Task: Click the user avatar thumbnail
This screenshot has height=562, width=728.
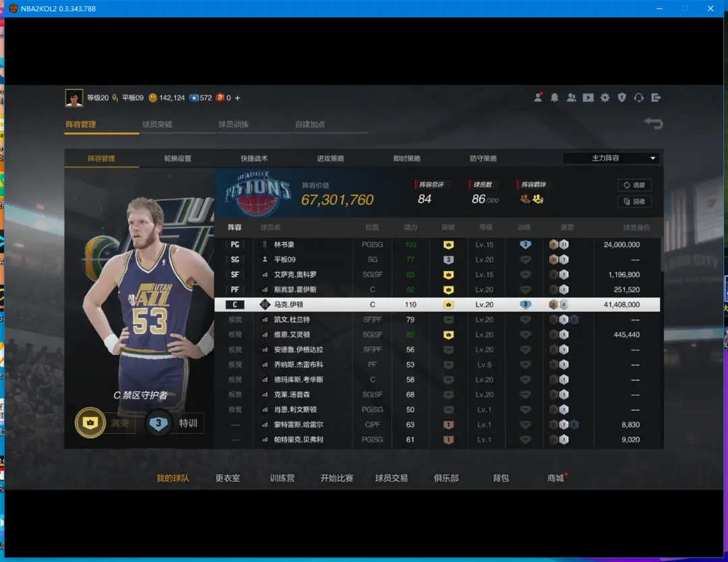Action: 74,98
